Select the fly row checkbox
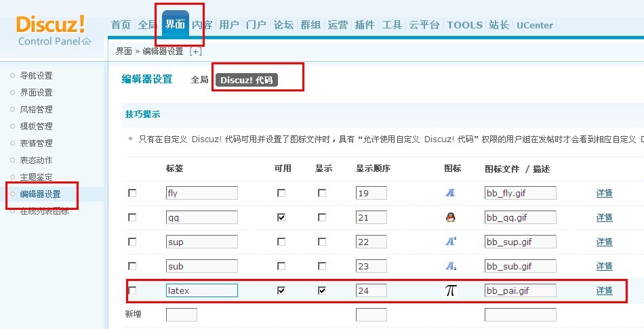644x329 pixels. pos(132,193)
